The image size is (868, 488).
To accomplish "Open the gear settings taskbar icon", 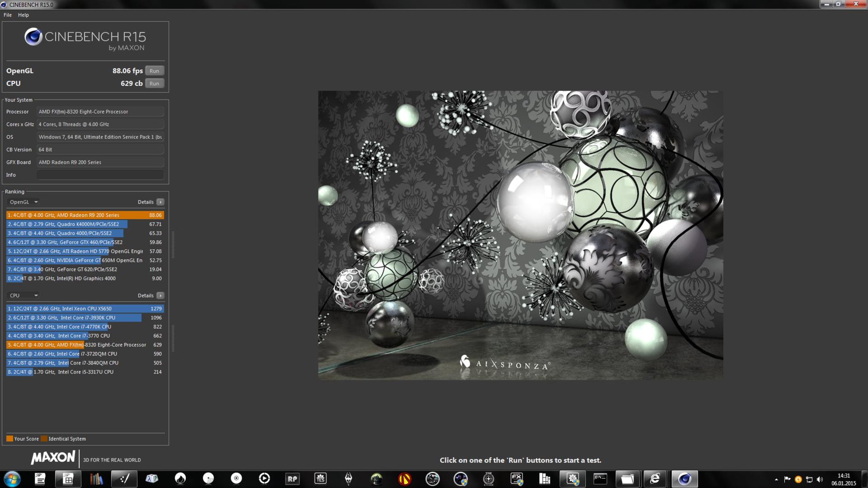I will point(573,479).
